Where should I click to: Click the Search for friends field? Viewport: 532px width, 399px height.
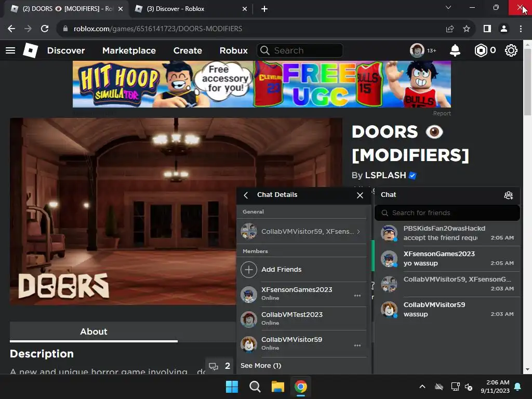[x=447, y=212]
